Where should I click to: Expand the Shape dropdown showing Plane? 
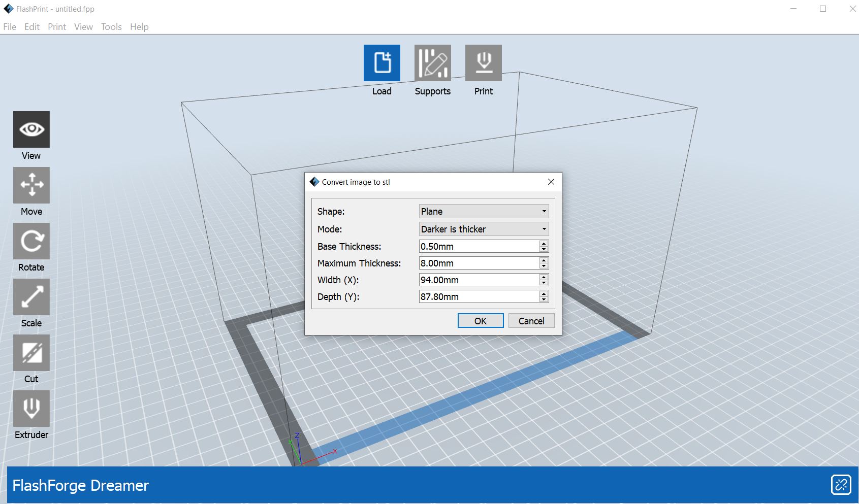click(x=484, y=211)
